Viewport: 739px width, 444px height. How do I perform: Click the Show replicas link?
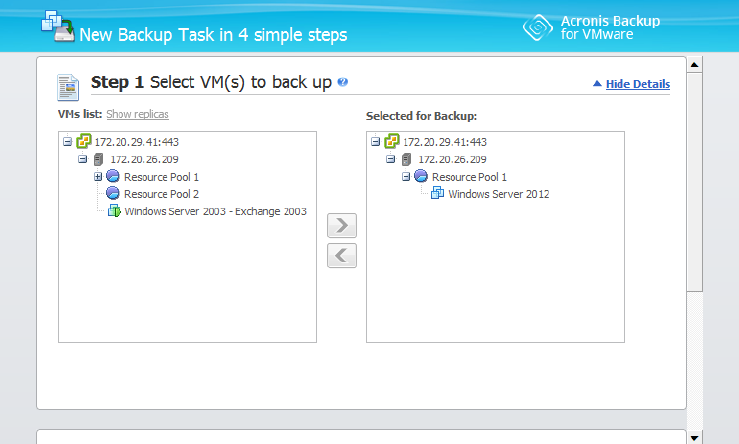[x=139, y=116]
